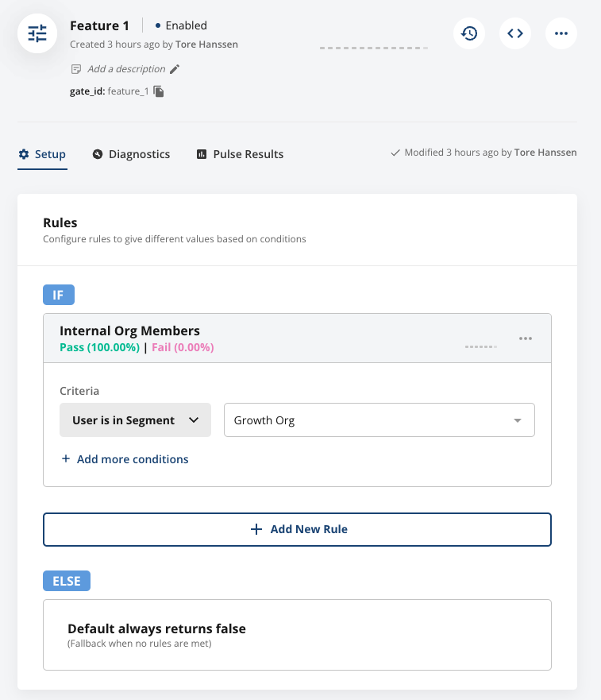Click the Diagnostics clock icon

(98, 153)
